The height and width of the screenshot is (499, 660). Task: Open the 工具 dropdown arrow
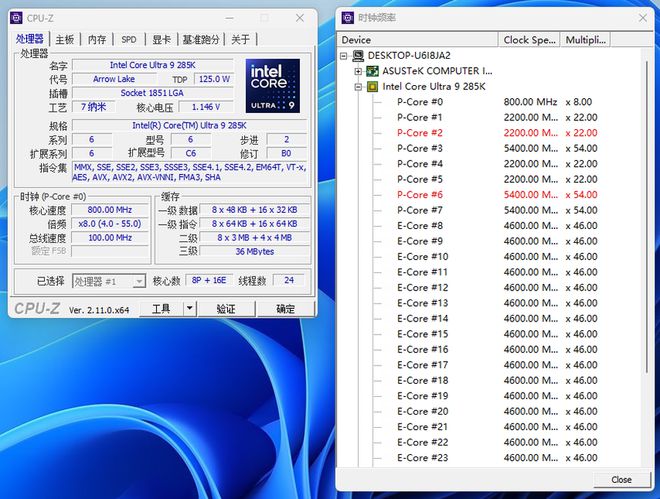[x=190, y=309]
